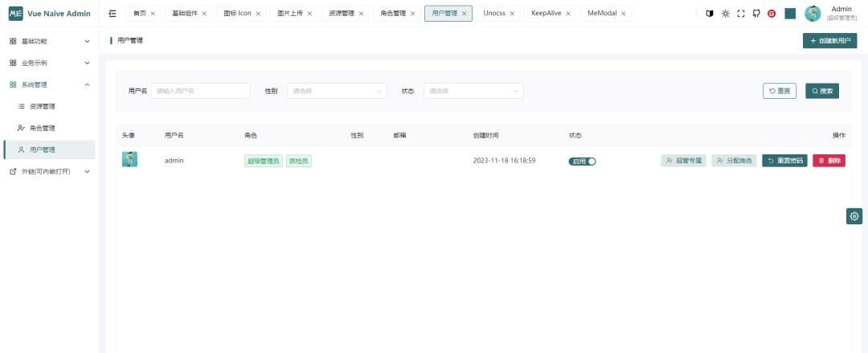Click the 质检员 role tag
The height and width of the screenshot is (353, 868).
299,162
